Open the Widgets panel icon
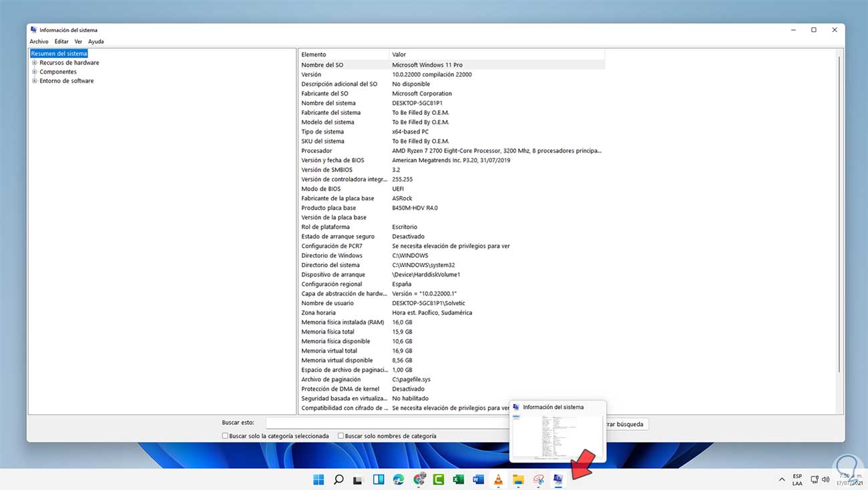868x490 pixels. coord(378,479)
